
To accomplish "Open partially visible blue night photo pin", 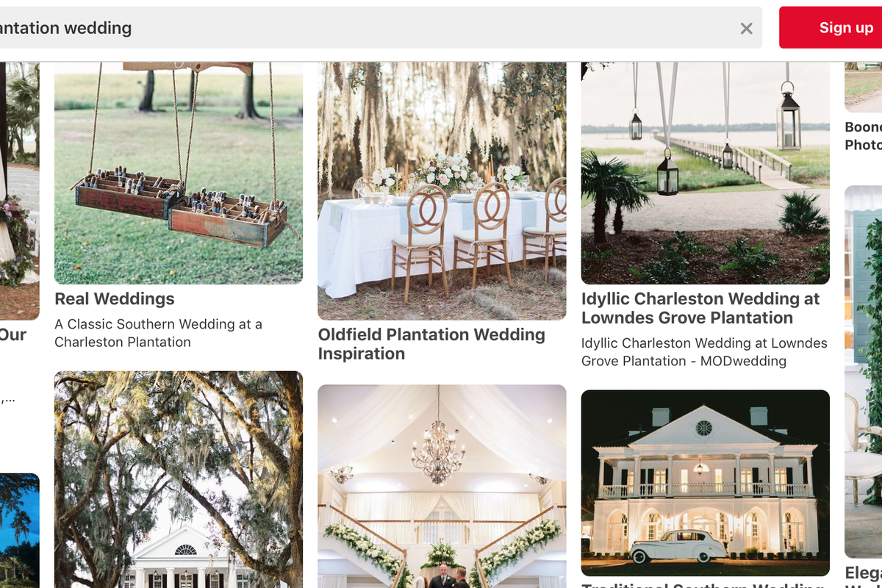I will [x=19, y=531].
